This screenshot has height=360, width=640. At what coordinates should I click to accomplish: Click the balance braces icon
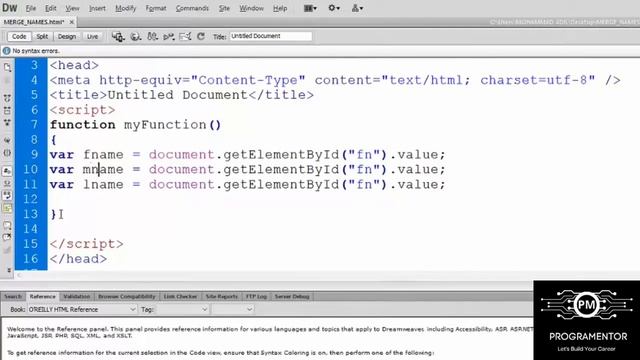click(7, 153)
